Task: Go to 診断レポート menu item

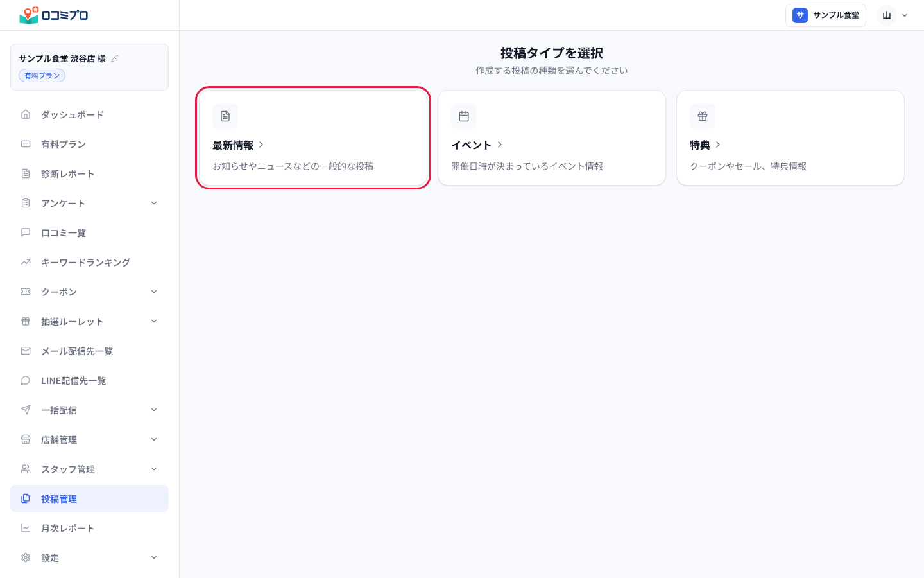Action: tap(89, 173)
